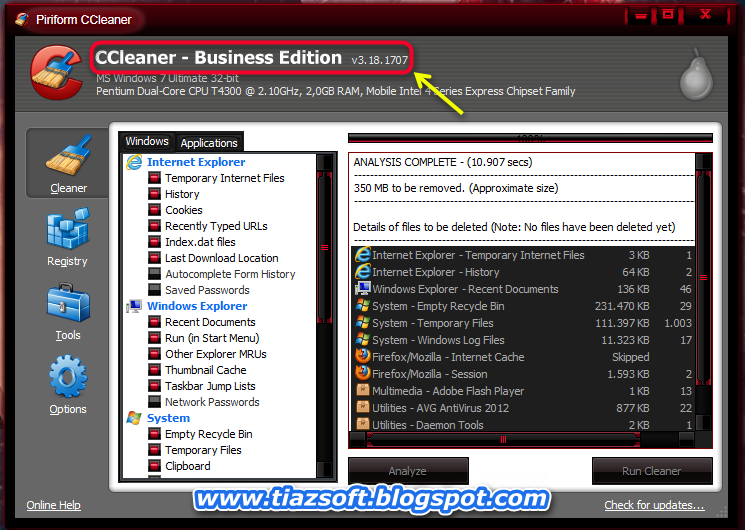
Task: Switch to the Applications tab
Action: click(x=209, y=143)
